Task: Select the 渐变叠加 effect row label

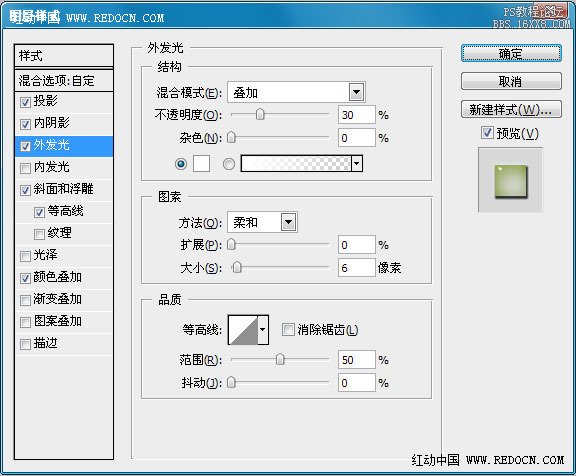Action: pos(58,299)
